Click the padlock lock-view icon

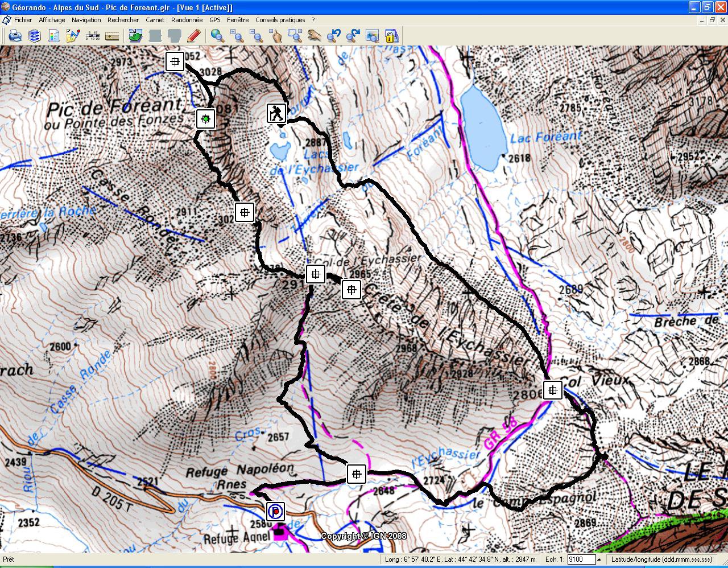391,36
